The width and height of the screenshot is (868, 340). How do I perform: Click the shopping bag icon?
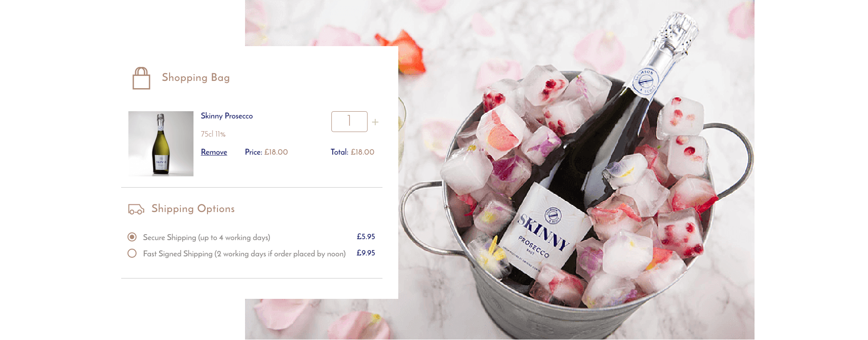141,78
